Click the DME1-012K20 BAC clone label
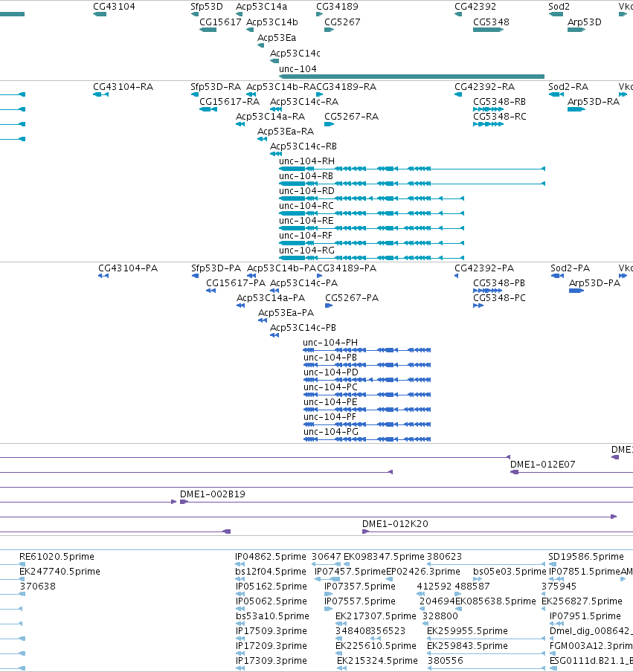This screenshot has width=633, height=672. [395, 524]
